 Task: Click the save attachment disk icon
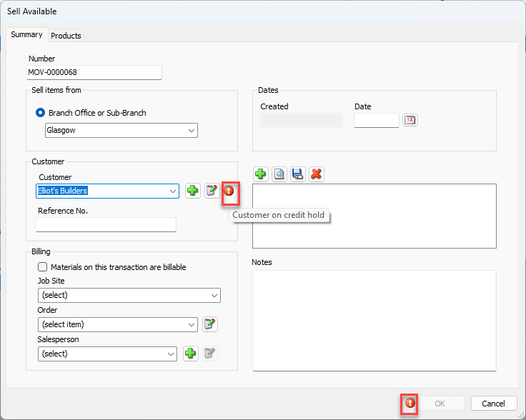coord(297,174)
